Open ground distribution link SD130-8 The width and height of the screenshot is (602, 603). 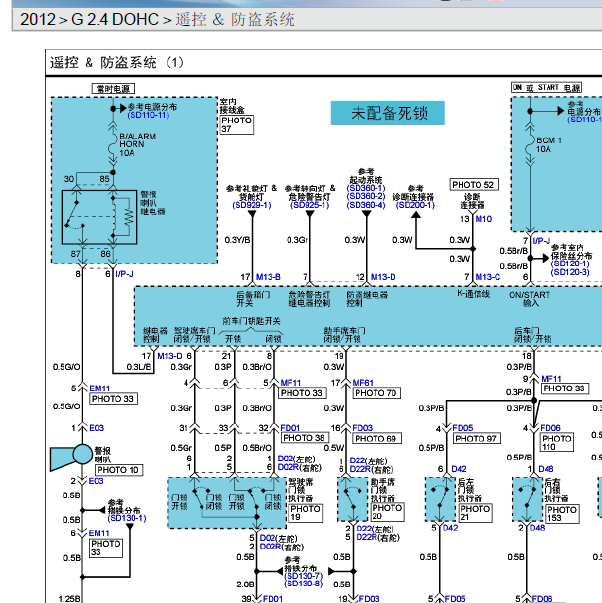tap(304, 584)
